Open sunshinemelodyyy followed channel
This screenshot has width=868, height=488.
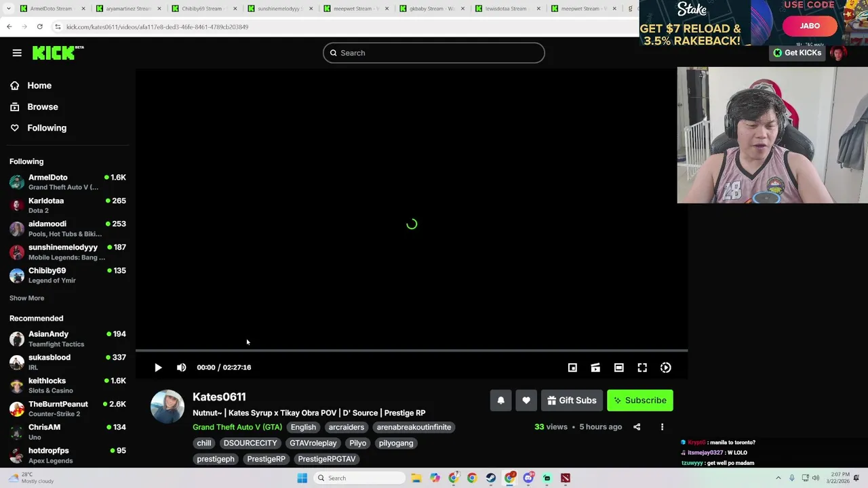tap(68, 252)
